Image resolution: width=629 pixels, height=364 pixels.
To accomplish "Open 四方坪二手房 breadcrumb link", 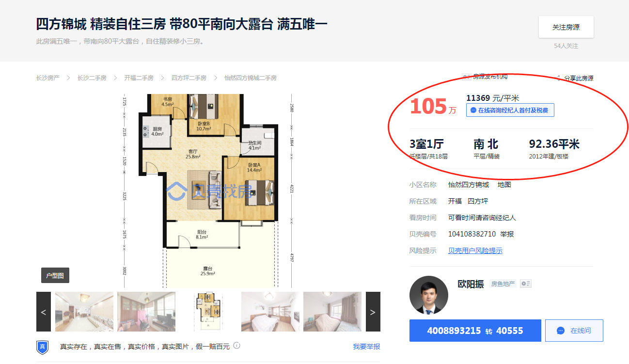I will click(x=189, y=78).
